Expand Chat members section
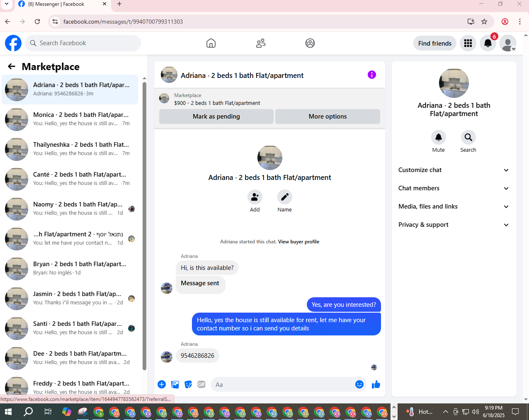 tap(454, 188)
